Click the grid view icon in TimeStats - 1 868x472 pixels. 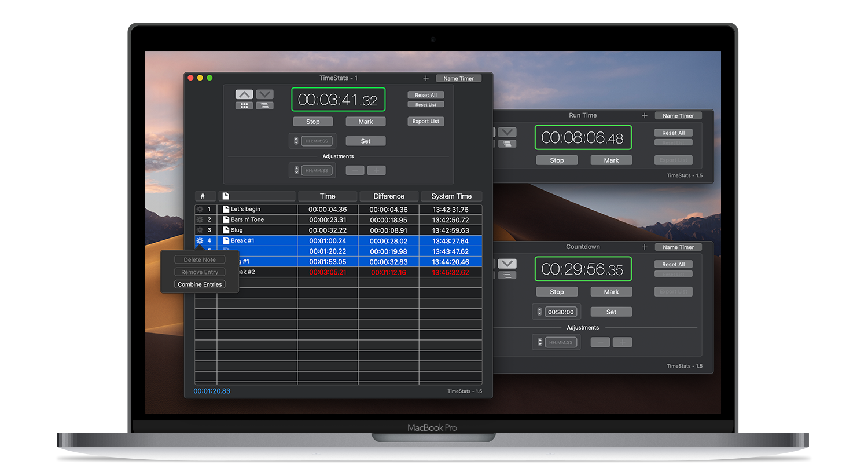pos(244,105)
